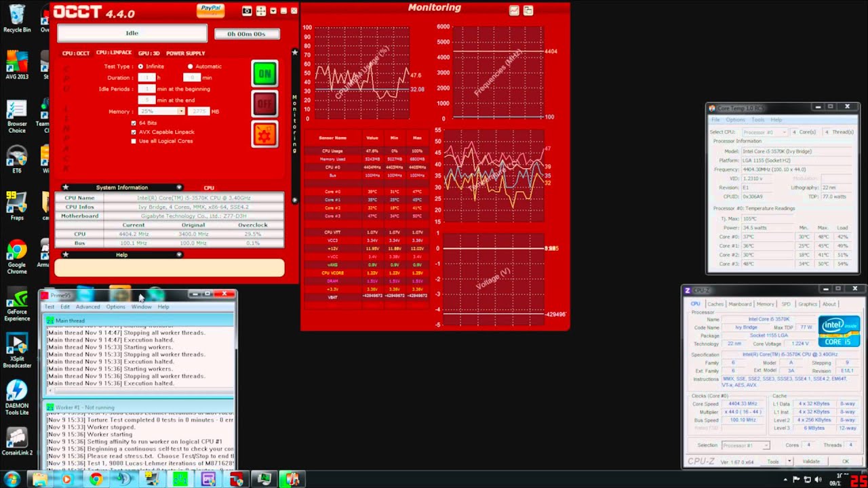Open the Options menu in Prime95
The image size is (868, 488).
pyautogui.click(x=115, y=307)
